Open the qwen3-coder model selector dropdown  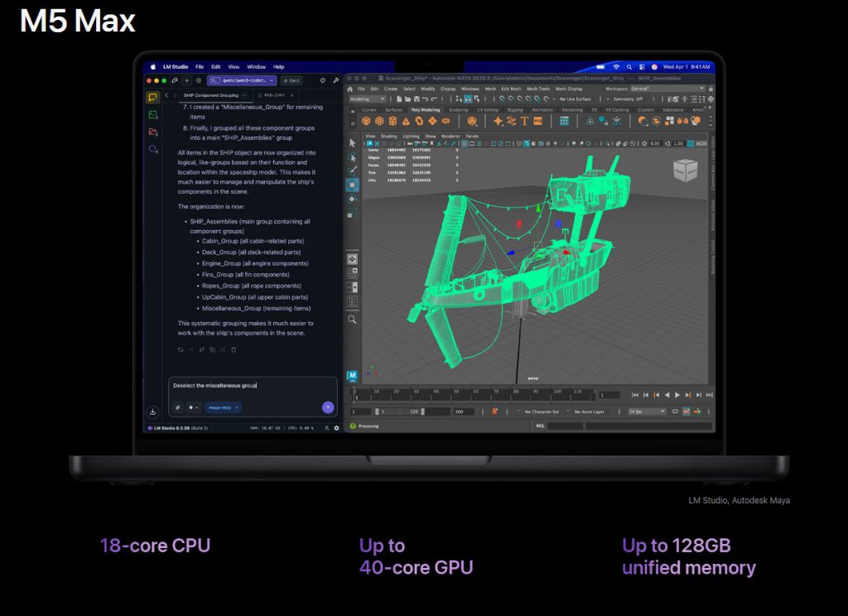point(241,80)
